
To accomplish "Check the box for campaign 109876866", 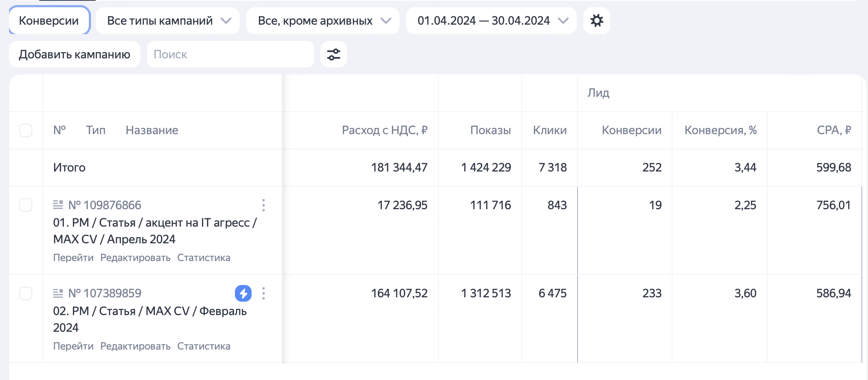I will [x=26, y=205].
